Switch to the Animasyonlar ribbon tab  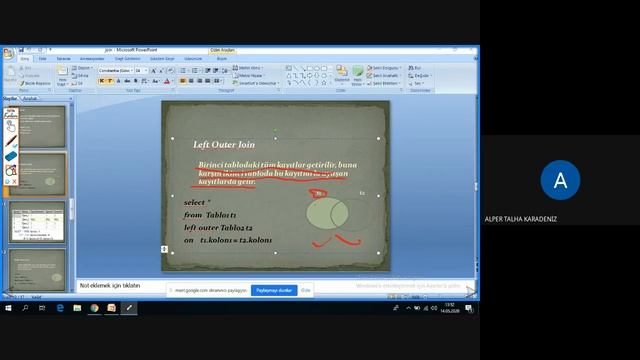click(x=92, y=58)
